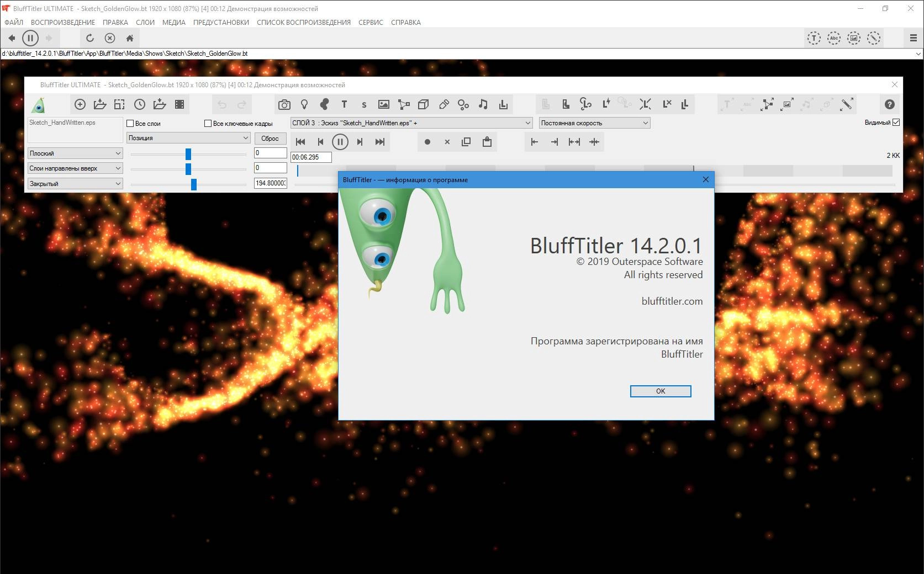
Task: Expand the file path address bar dropdown
Action: [918, 54]
